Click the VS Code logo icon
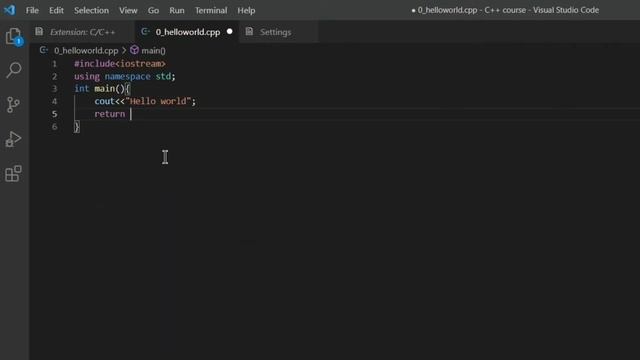640x360 pixels. pyautogui.click(x=9, y=10)
